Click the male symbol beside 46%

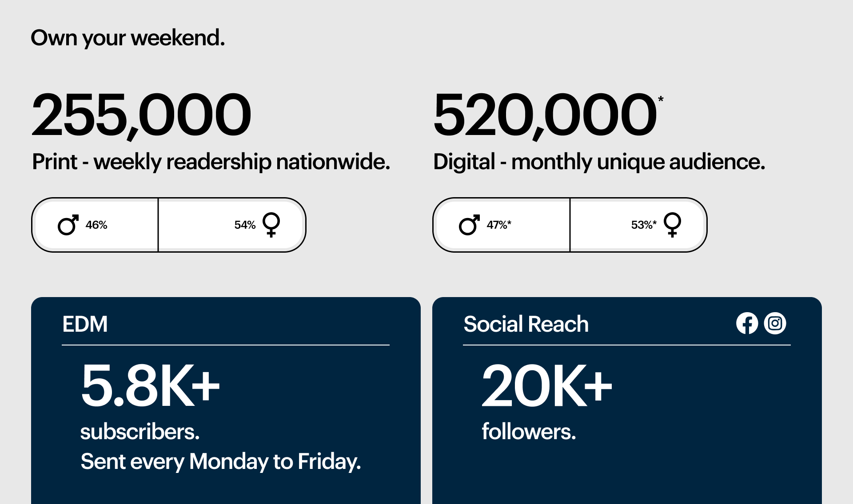click(68, 225)
